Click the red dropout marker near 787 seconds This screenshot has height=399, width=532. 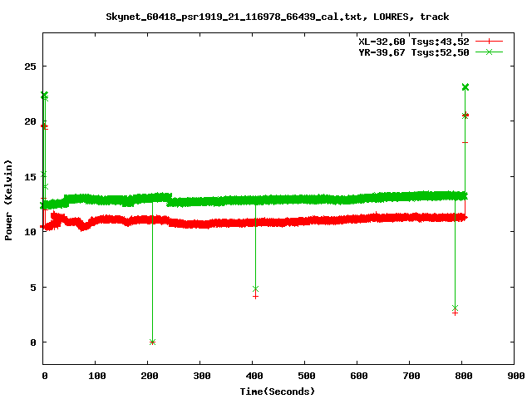(x=455, y=313)
